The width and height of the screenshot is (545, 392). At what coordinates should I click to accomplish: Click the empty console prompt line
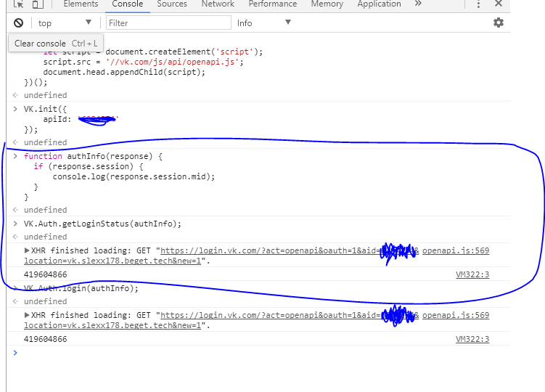click(x=258, y=353)
